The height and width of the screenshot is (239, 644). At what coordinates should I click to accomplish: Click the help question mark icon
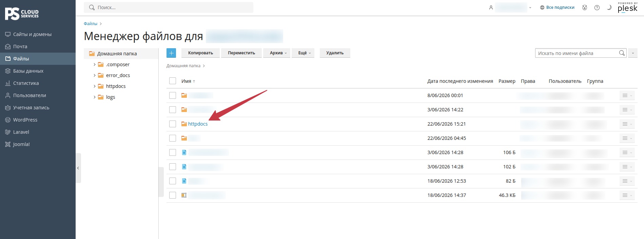click(597, 7)
